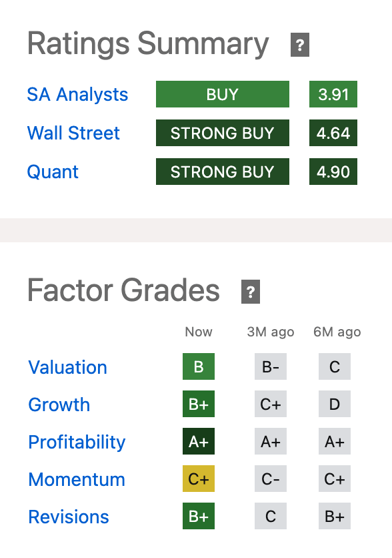The width and height of the screenshot is (392, 558).
Task: Open the Ratings Summary help tooltip
Action: point(299,45)
